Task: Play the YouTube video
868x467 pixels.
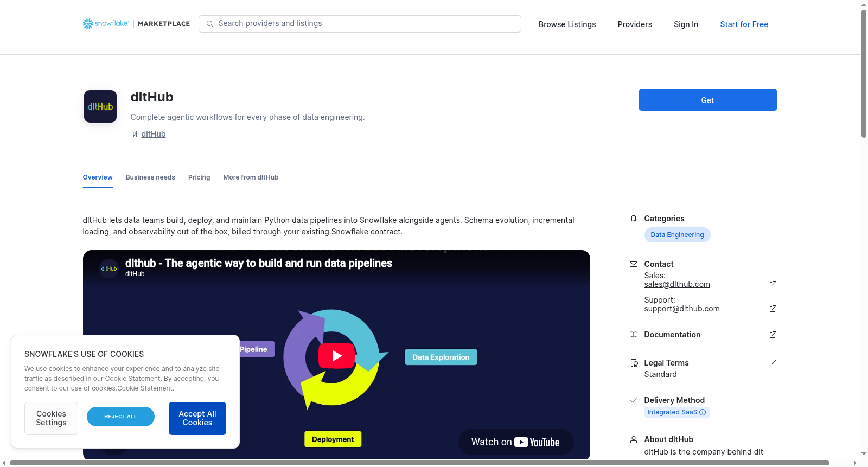Action: [x=336, y=356]
